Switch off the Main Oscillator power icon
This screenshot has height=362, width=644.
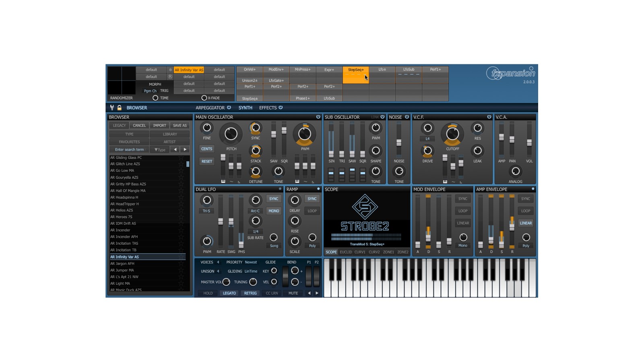[318, 117]
